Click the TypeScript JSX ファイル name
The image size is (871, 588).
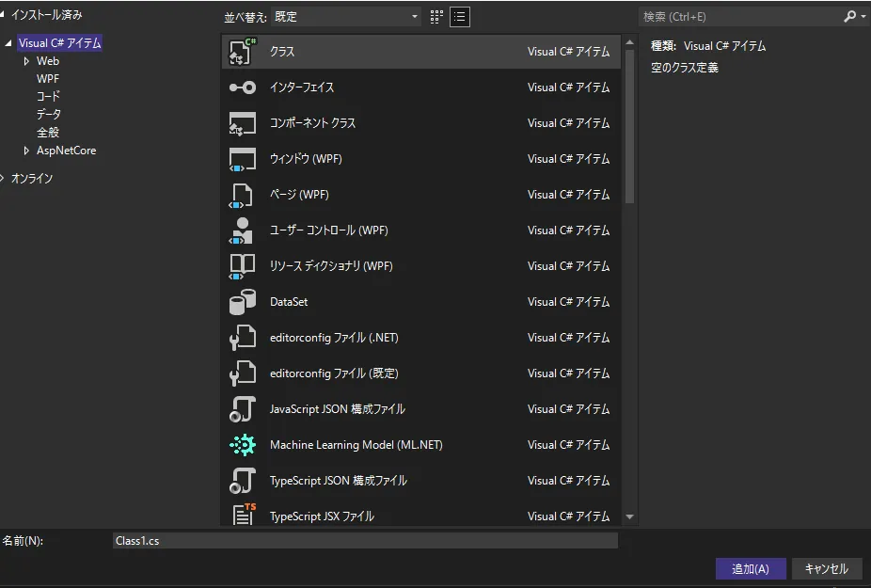(x=322, y=516)
